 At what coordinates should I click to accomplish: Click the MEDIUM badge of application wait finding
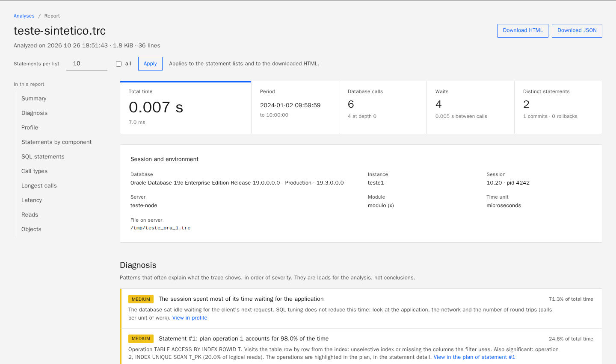[141, 299]
